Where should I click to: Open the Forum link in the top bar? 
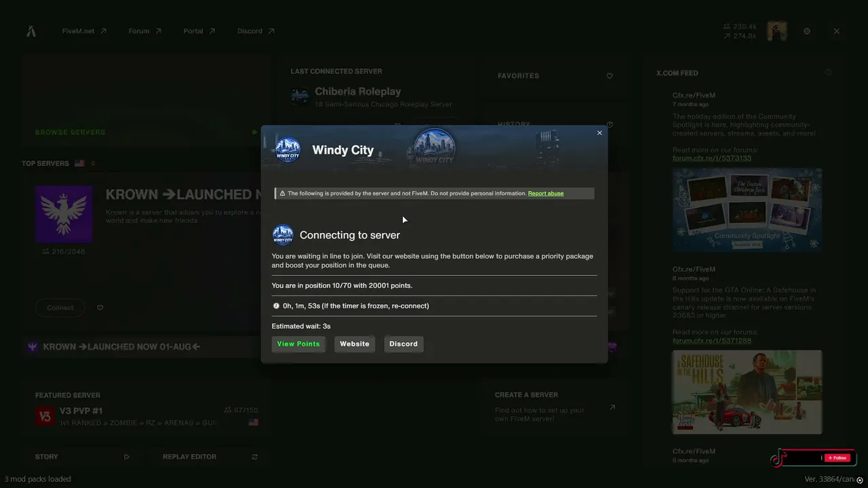point(144,31)
